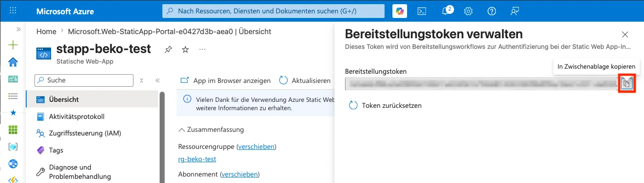Click the green create resource plus icon
The image size is (644, 183).
tap(13, 45)
